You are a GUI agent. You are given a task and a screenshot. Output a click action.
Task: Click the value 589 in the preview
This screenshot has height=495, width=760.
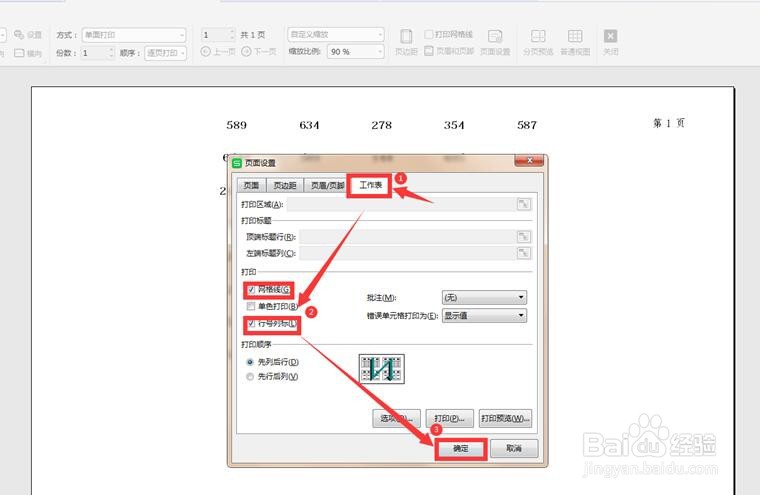tap(237, 125)
